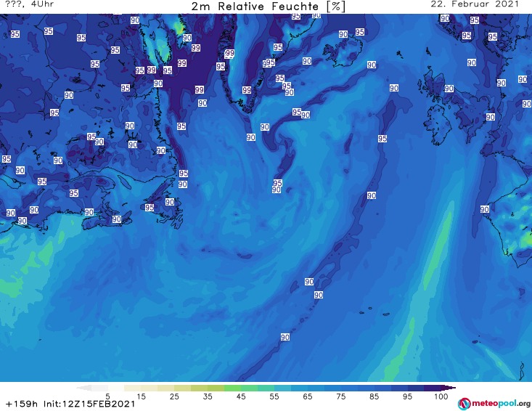Click the date '22. Februar 2021'
Screen dimensions: 532x411
pos(475,4)
